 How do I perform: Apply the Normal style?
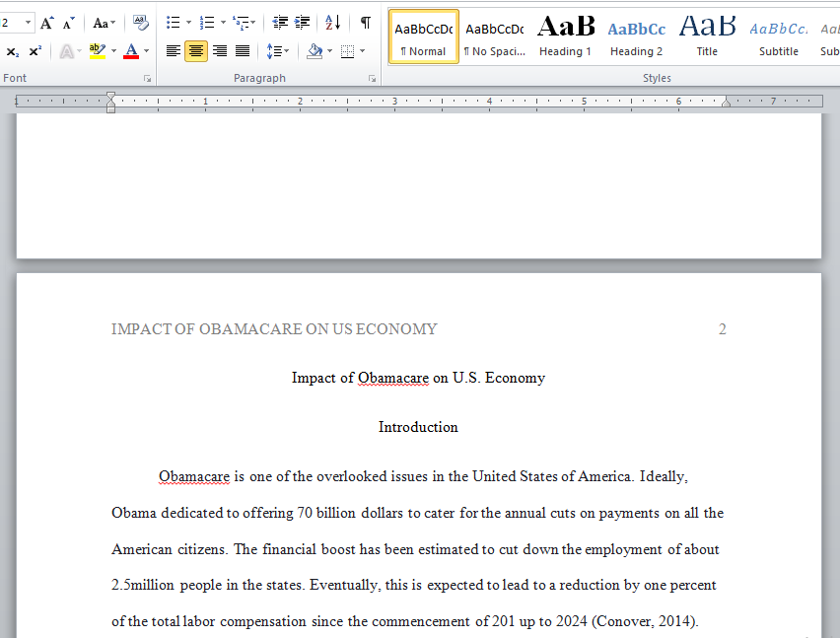423,36
